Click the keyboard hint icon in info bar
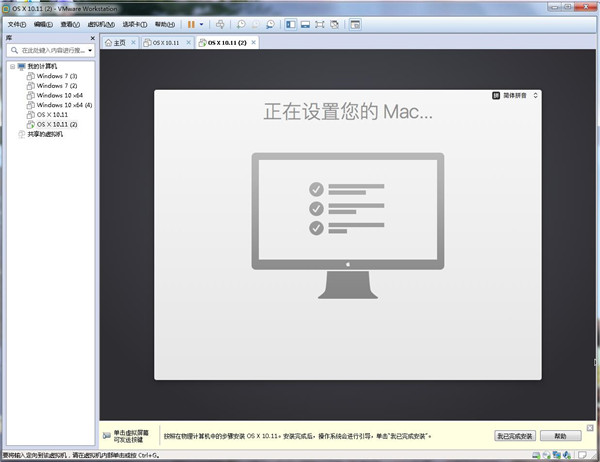Viewport: 600px width, 462px height. pos(107,436)
